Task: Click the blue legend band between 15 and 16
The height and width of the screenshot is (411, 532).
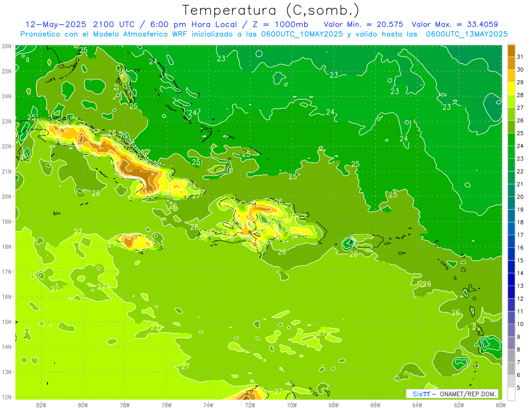Action: (511, 254)
